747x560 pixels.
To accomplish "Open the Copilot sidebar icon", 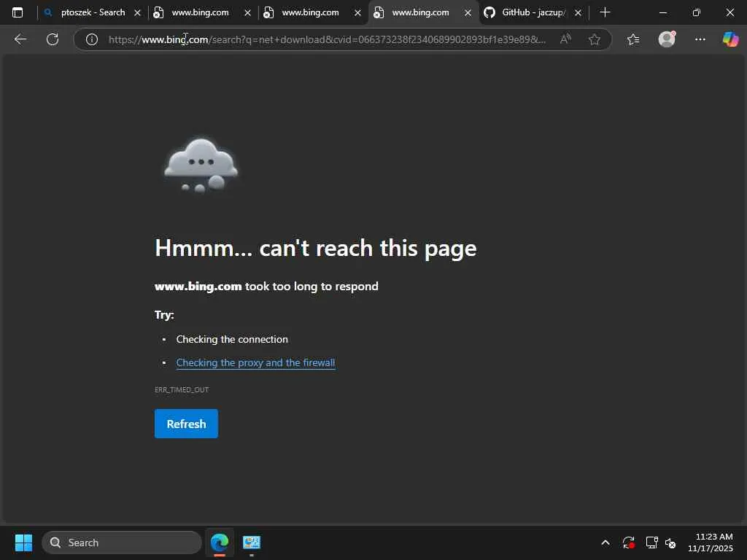I will (x=730, y=39).
